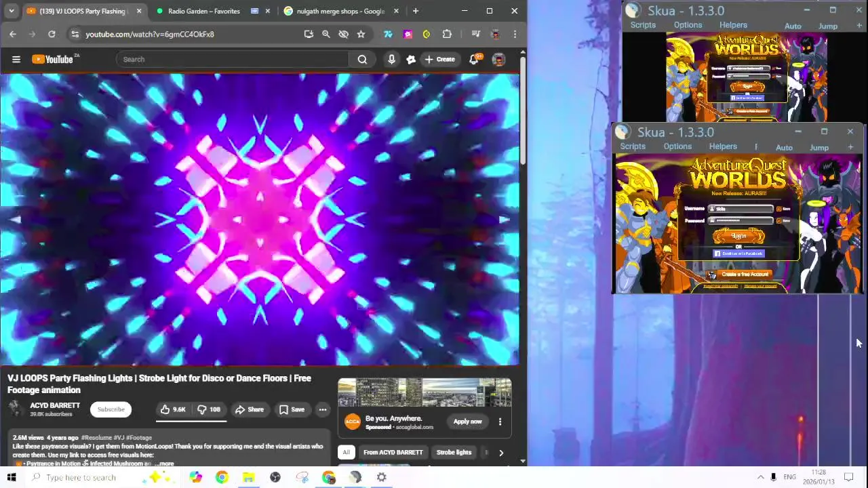Click Create a free Account in front Skua

tap(738, 274)
